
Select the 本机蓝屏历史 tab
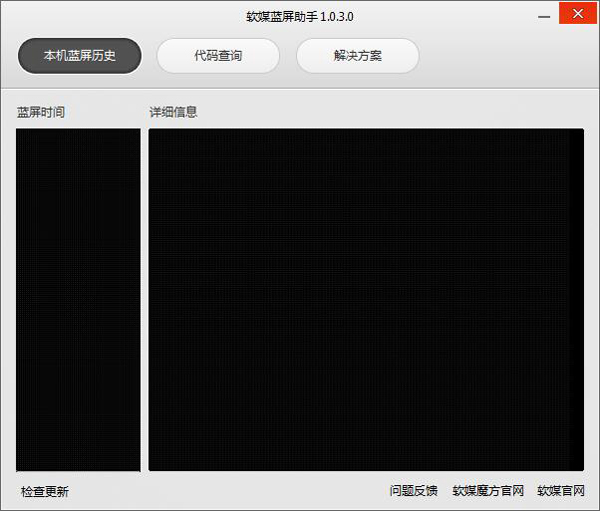click(x=80, y=56)
